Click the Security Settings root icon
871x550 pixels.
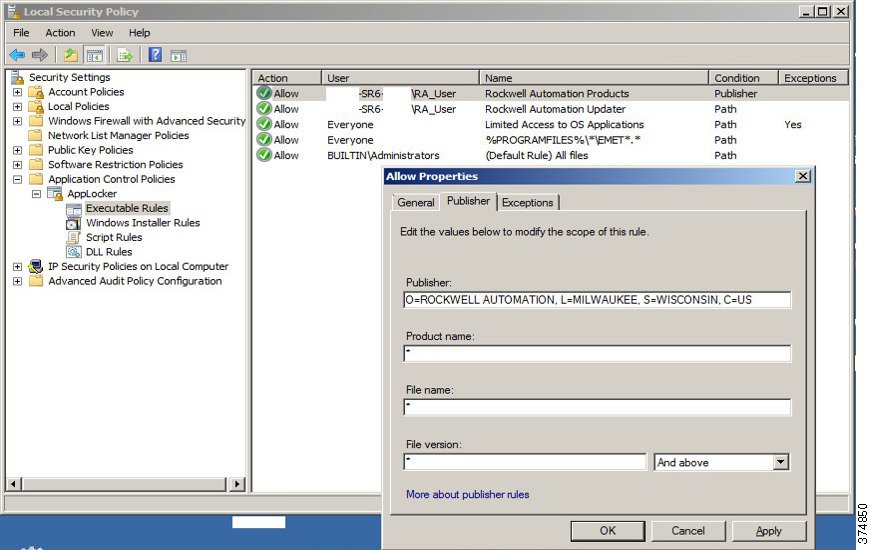(18, 77)
